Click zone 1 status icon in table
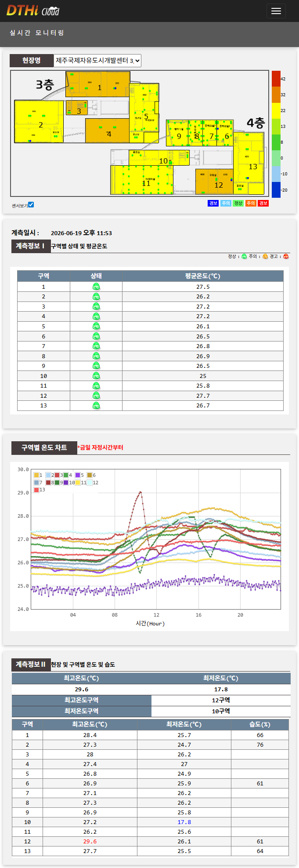This screenshot has height=868, width=299. coord(96,287)
